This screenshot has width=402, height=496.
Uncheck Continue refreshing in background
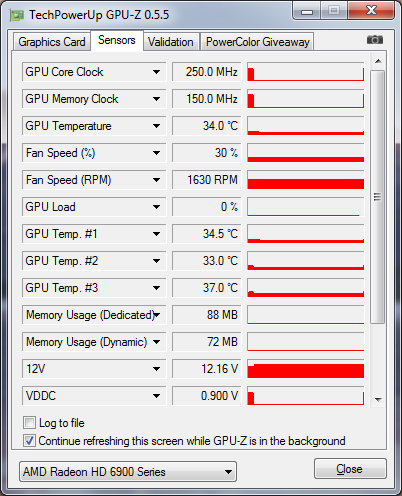coord(29,441)
